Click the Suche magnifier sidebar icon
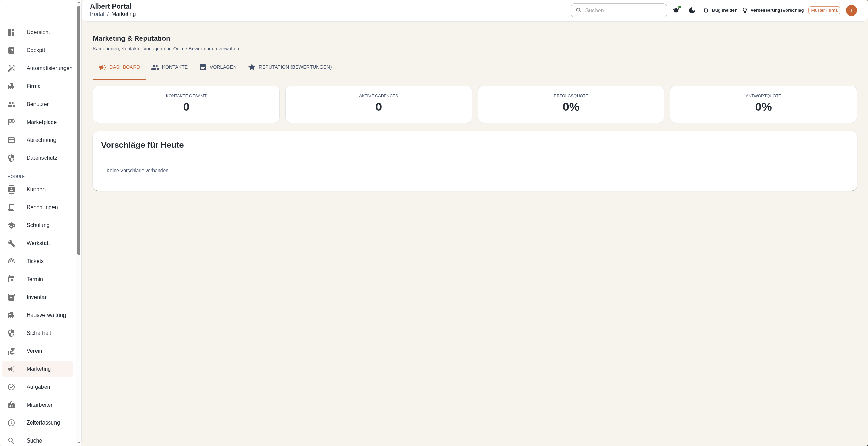This screenshot has height=446, width=868. (x=11, y=441)
